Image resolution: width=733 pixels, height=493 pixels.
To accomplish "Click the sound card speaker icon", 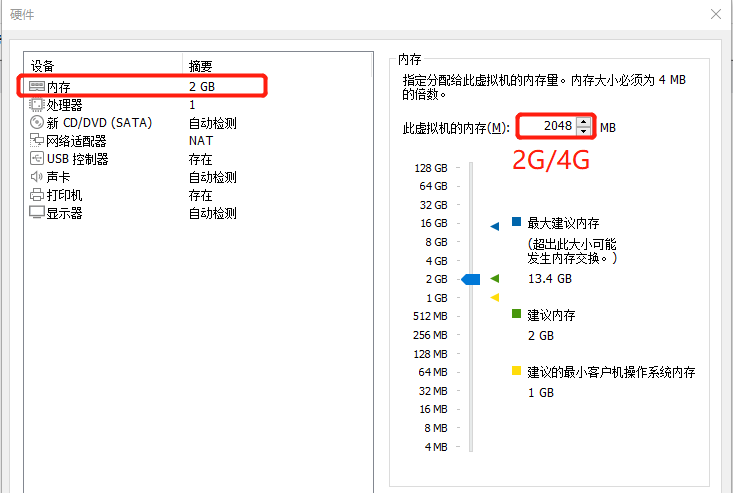I will [x=36, y=177].
